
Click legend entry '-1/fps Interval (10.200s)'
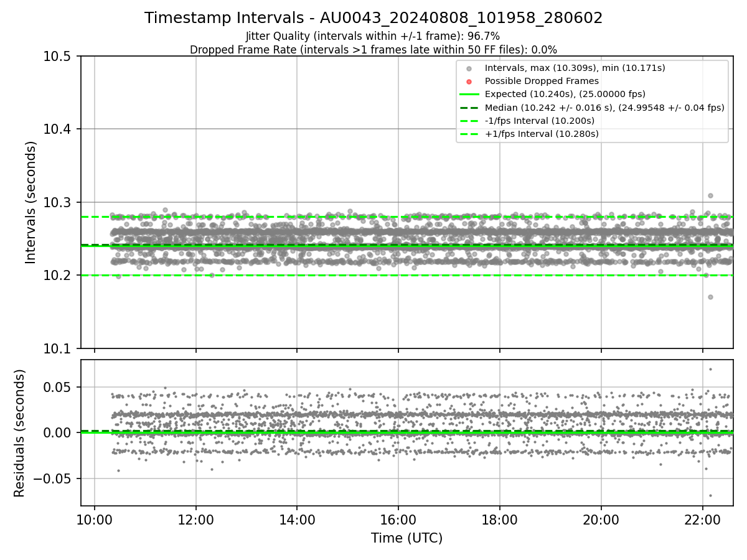click(x=540, y=120)
